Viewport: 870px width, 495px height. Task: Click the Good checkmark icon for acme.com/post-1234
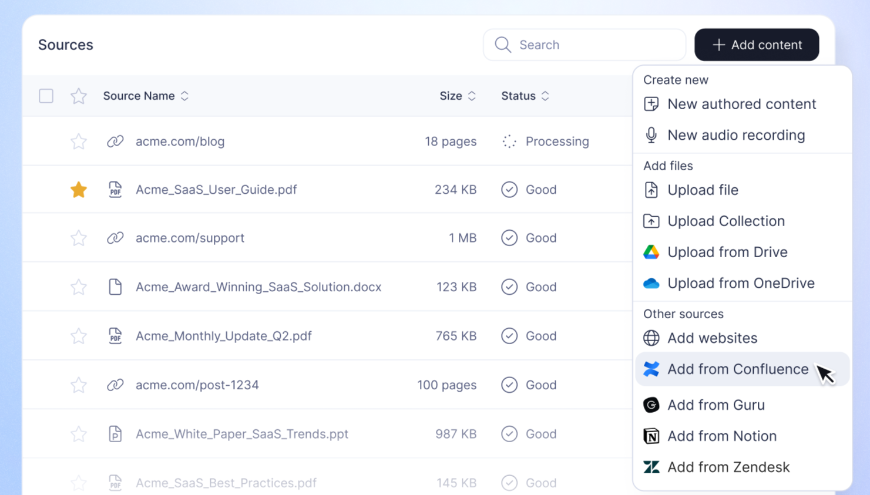click(509, 385)
